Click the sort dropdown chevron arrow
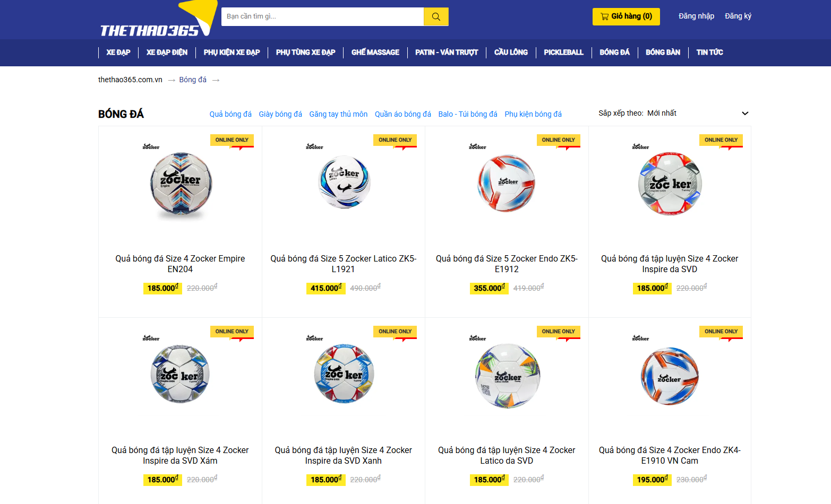 745,114
